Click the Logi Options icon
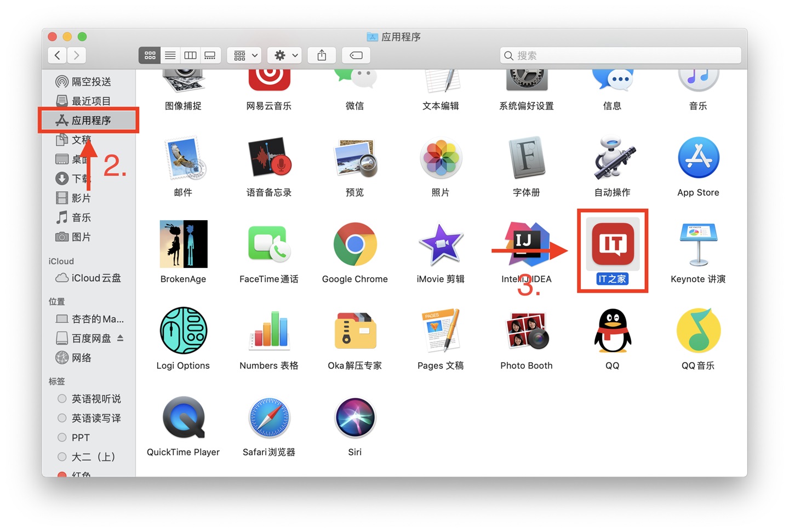Image resolution: width=789 pixels, height=532 pixels. tap(183, 330)
